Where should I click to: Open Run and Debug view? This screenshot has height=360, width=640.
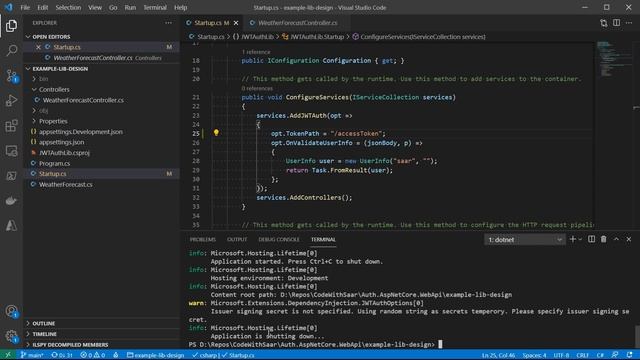[x=11, y=101]
